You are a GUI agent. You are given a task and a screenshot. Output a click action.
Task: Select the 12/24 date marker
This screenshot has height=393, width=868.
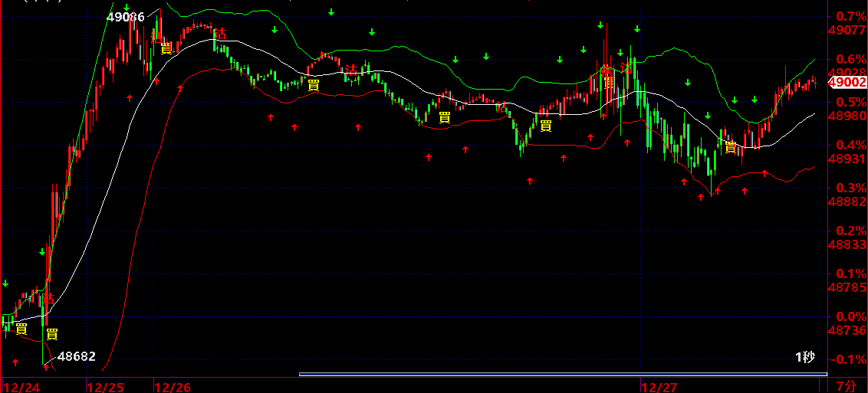pyautogui.click(x=21, y=387)
